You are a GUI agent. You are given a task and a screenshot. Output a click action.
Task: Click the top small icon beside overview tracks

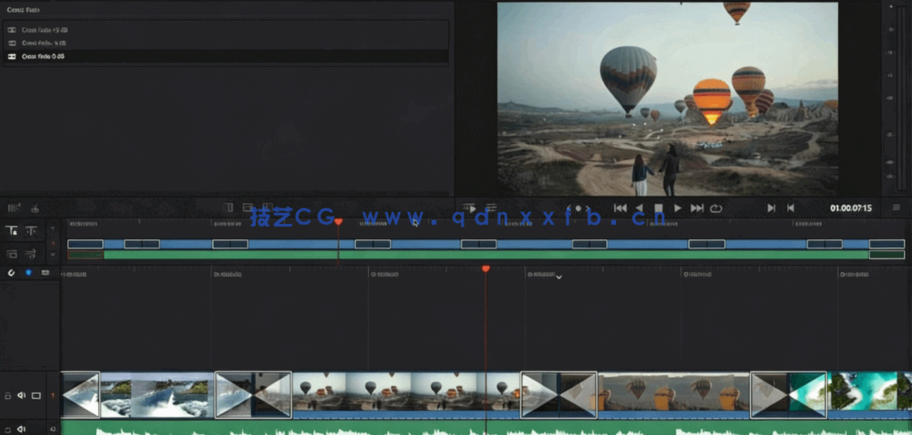(53, 230)
